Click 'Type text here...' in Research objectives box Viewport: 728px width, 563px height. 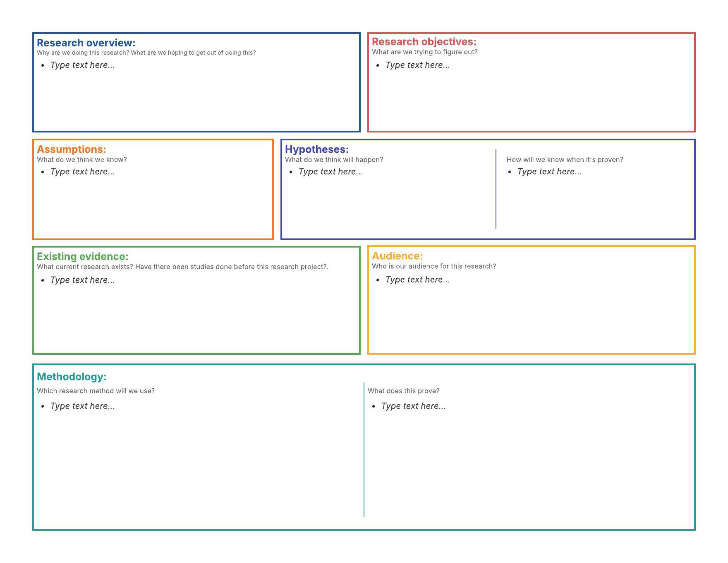pyautogui.click(x=418, y=65)
